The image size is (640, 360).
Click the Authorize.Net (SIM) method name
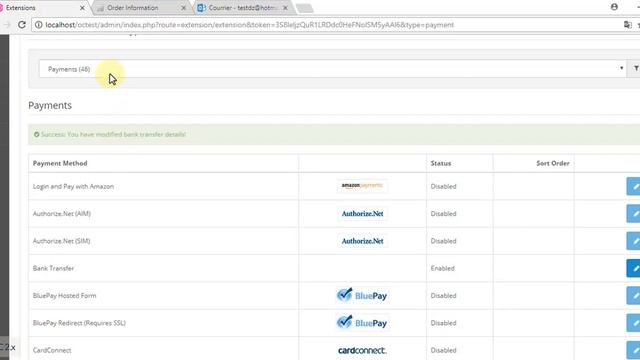62,241
